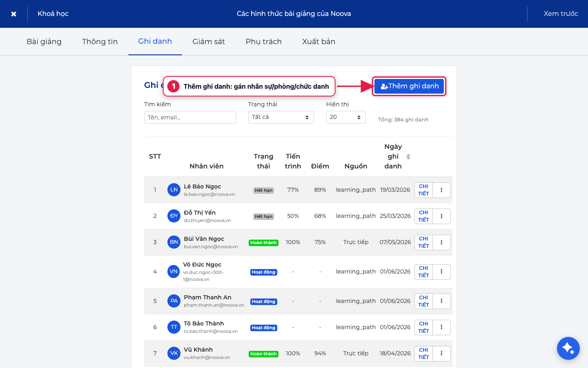View CHI TIẾT for Tô Bảo Thành
This screenshot has width=588, height=368.
click(423, 328)
